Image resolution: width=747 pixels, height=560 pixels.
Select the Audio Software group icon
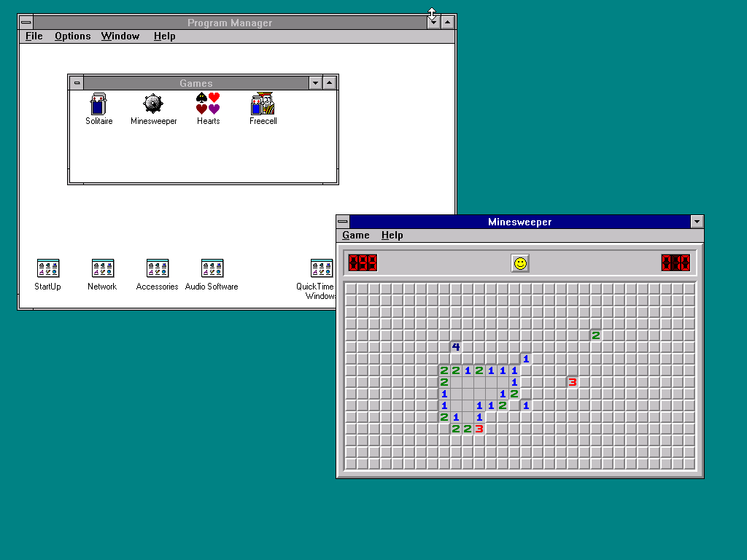pos(212,269)
